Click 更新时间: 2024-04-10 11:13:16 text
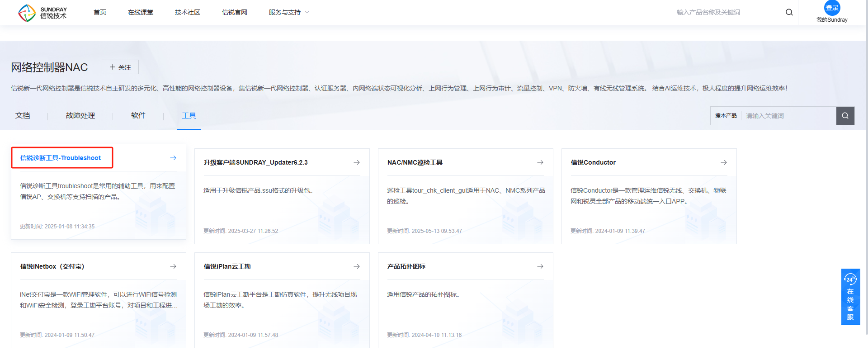The width and height of the screenshot is (868, 360). click(425, 335)
